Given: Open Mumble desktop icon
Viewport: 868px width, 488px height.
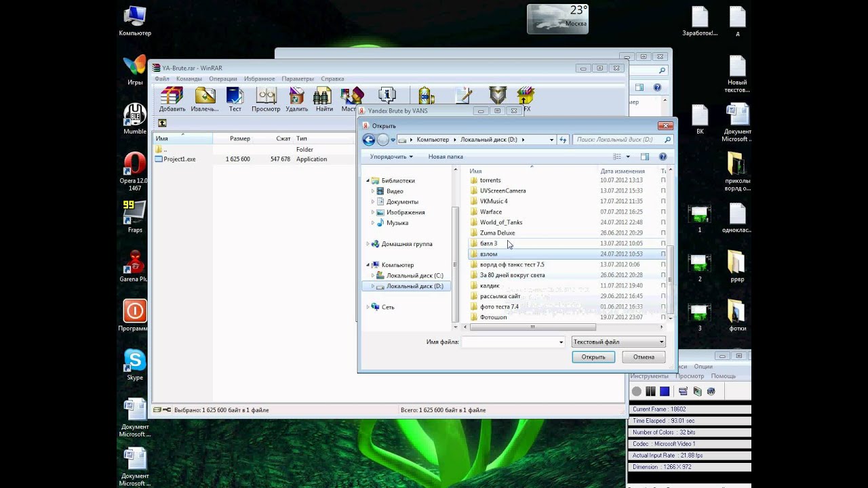Looking at the screenshot, I should click(x=134, y=119).
